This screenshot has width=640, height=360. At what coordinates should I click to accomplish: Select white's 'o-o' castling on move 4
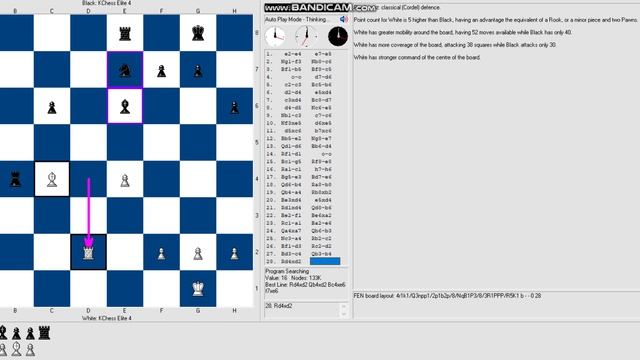(x=296, y=77)
